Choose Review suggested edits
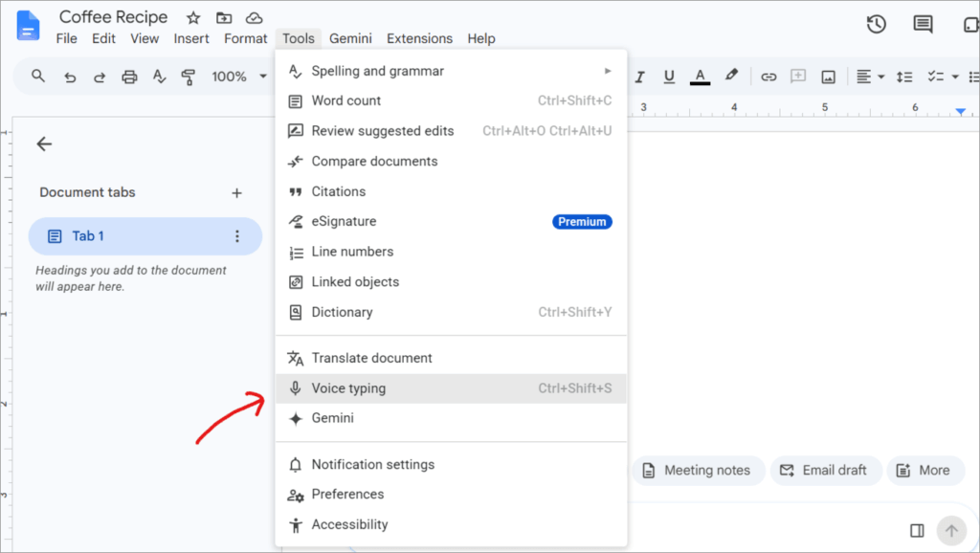 click(x=451, y=131)
